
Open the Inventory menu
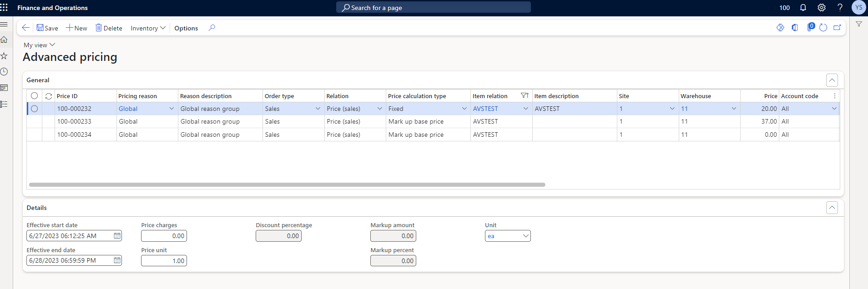coord(148,28)
